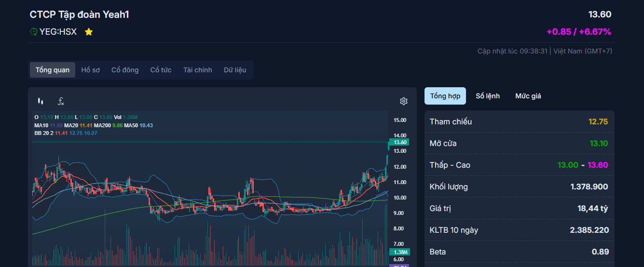Viewport: 644px width, 267px height.
Task: Click the Mở cửa value 13.10
Action: point(599,143)
